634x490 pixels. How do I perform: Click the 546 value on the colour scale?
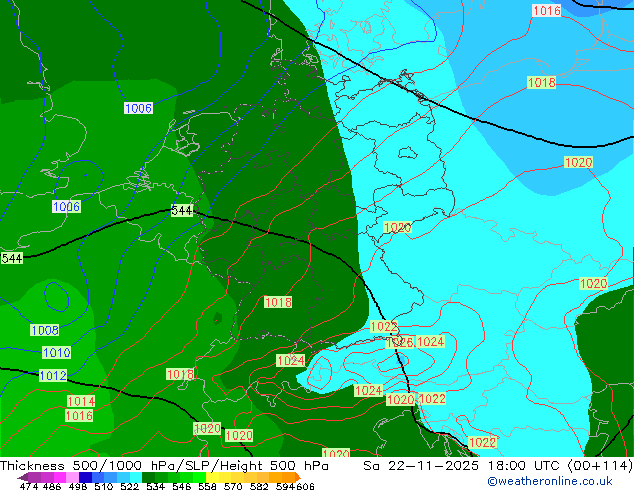pos(182,486)
